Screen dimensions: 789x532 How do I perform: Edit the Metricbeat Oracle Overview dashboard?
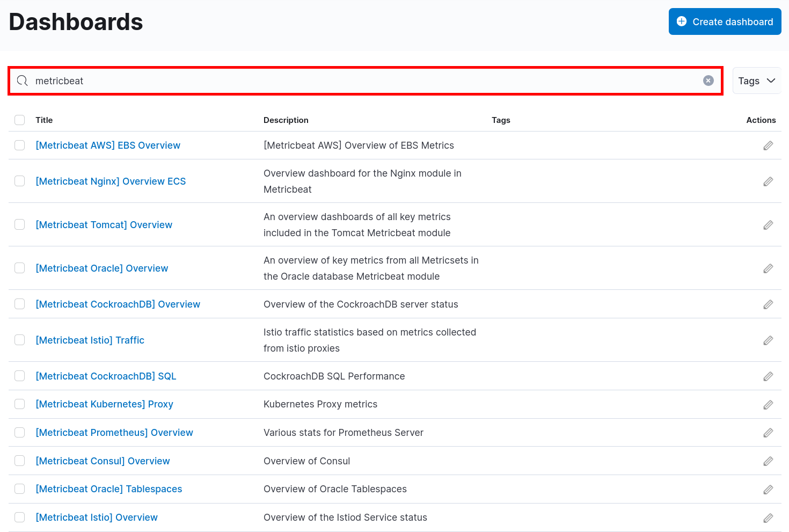click(x=768, y=268)
